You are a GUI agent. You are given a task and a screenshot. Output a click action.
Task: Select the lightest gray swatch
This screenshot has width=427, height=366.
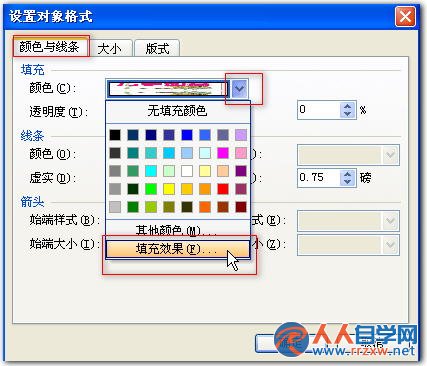[115, 207]
